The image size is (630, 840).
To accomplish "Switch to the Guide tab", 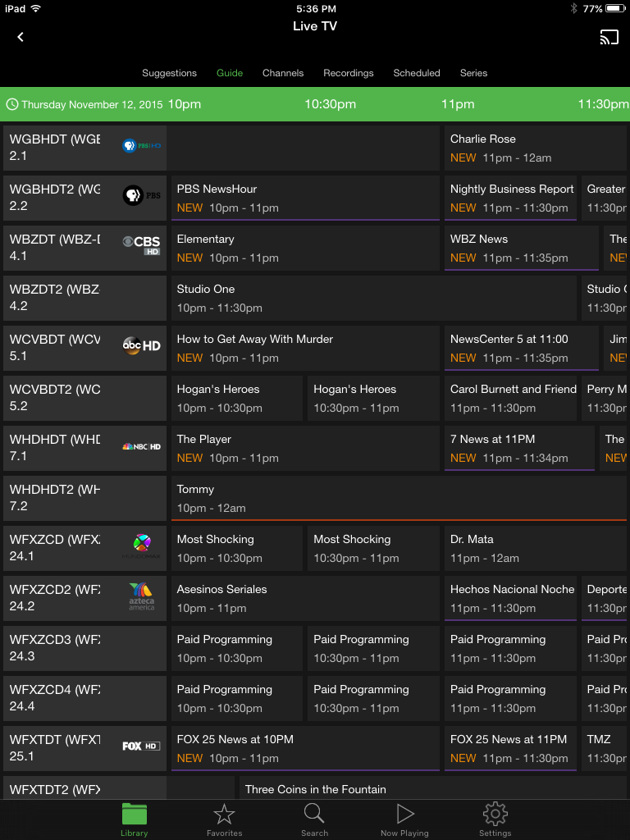I will (230, 73).
